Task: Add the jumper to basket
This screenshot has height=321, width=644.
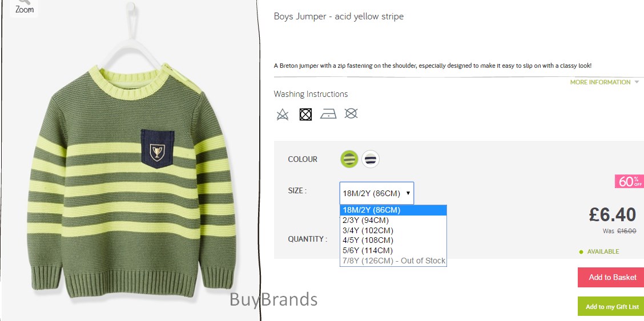Action: coord(612,277)
